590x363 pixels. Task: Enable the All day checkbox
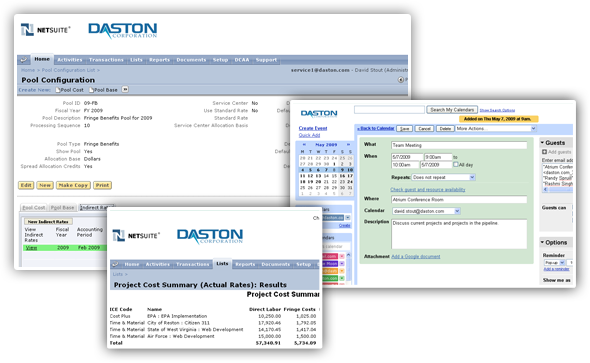(456, 164)
